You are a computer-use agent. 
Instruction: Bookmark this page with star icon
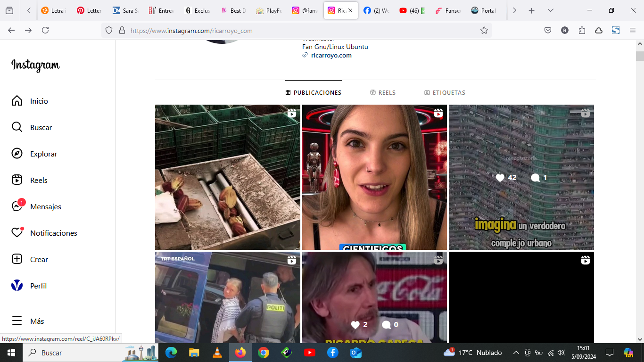(x=484, y=30)
